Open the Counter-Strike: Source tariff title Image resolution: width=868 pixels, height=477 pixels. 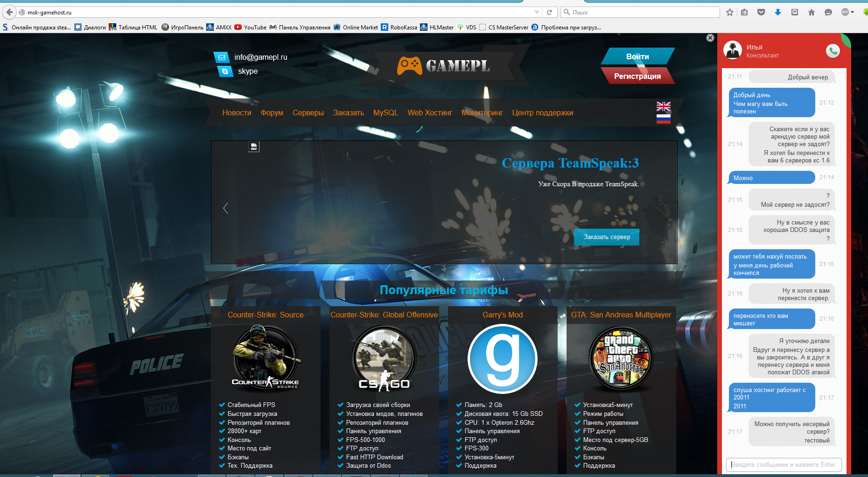click(x=266, y=315)
